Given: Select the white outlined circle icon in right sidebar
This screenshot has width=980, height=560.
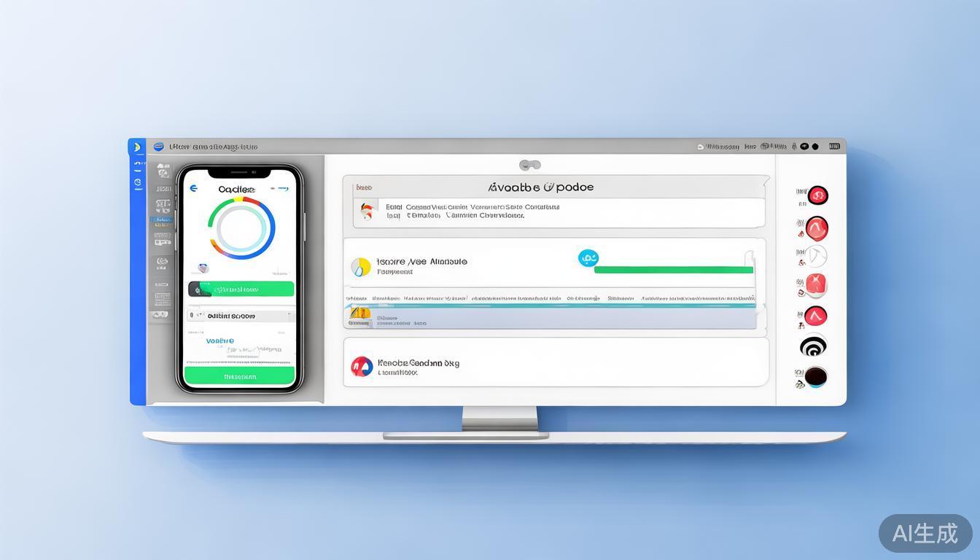Looking at the screenshot, I should tap(817, 256).
